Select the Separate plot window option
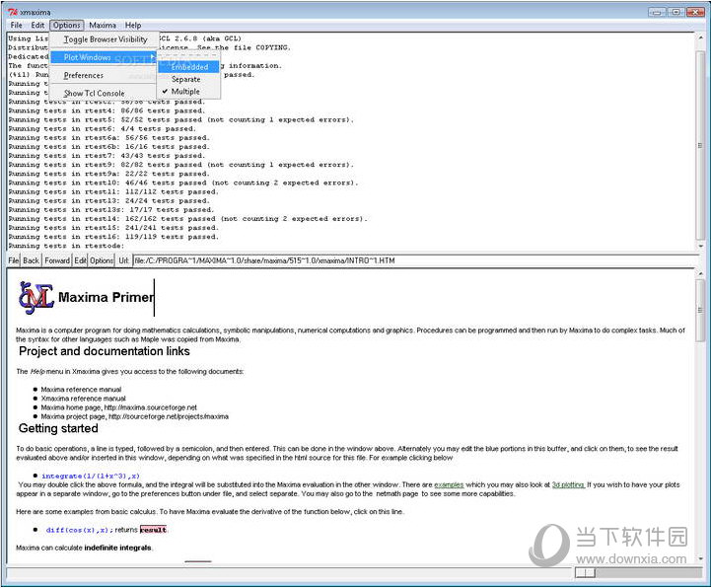The image size is (711, 588). [188, 79]
